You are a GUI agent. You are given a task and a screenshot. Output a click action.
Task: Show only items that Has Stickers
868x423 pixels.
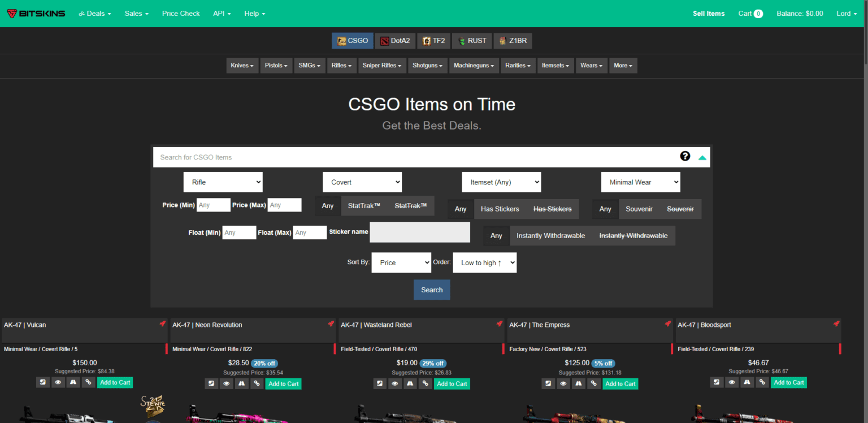[x=500, y=209]
